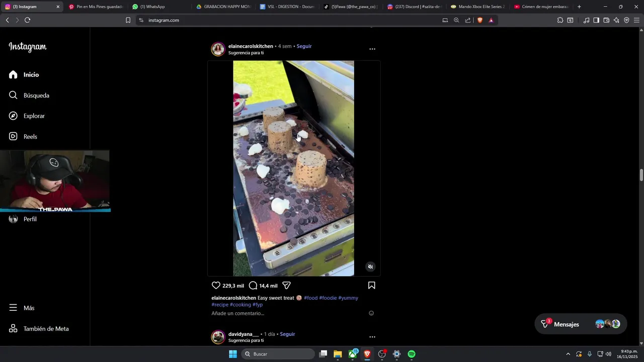Open media control music note icon
Viewport: 644px width, 362px height.
[x=586, y=20]
